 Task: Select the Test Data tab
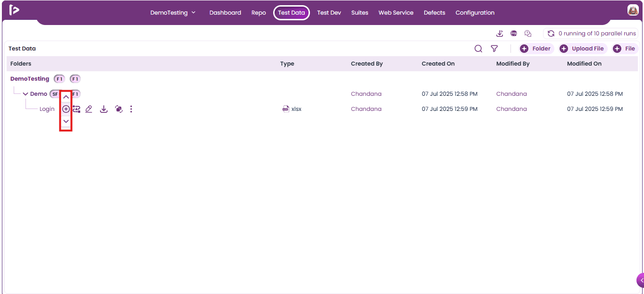click(292, 13)
